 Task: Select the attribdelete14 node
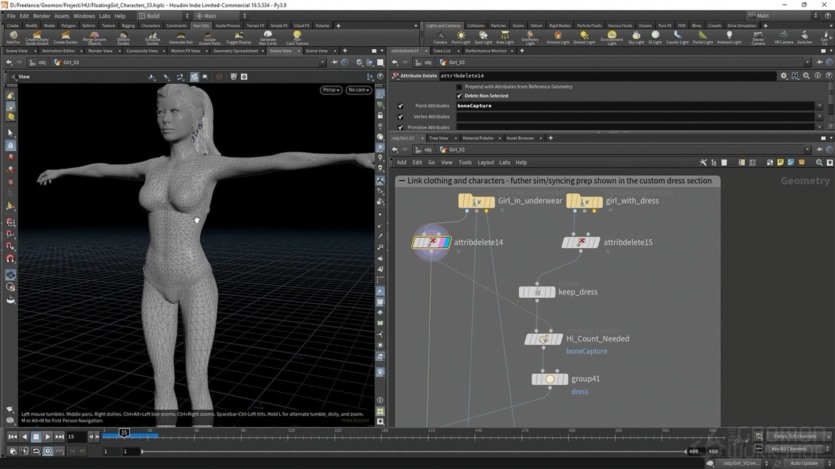[431, 243]
